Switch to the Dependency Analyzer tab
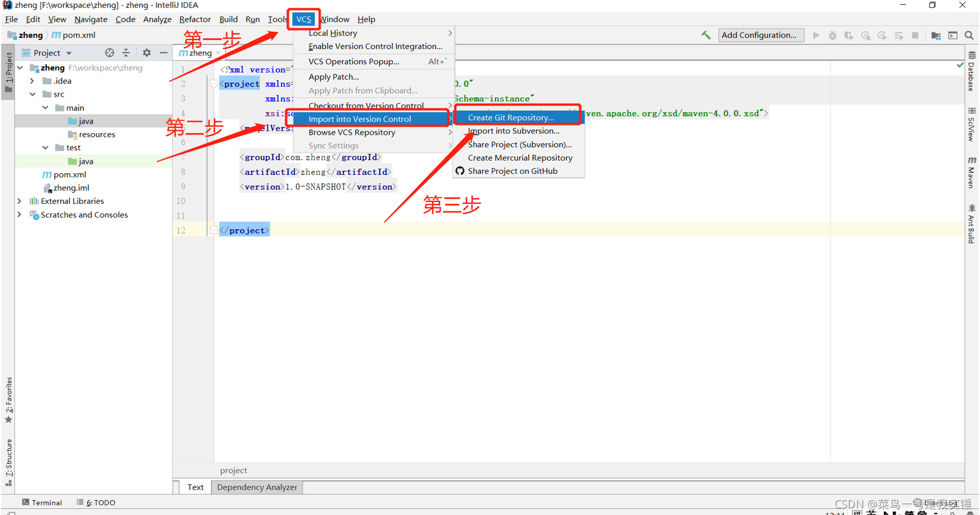Viewport: 980px width, 515px height. 257,487
